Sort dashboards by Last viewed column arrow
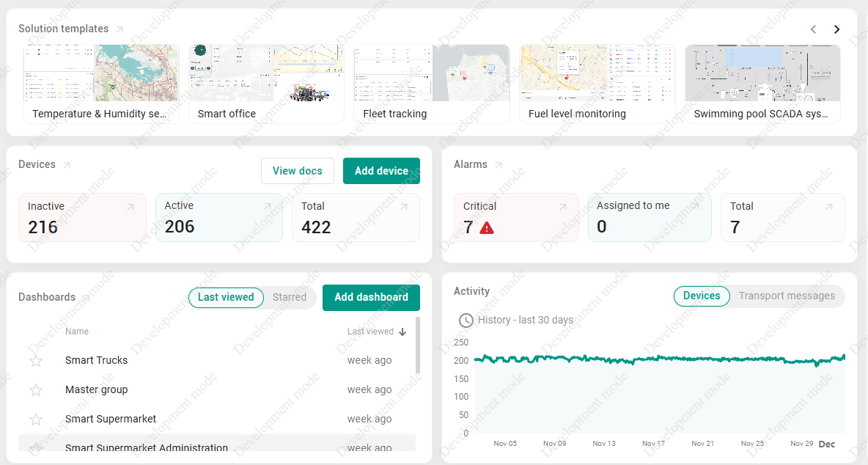This screenshot has height=465, width=868. [402, 332]
